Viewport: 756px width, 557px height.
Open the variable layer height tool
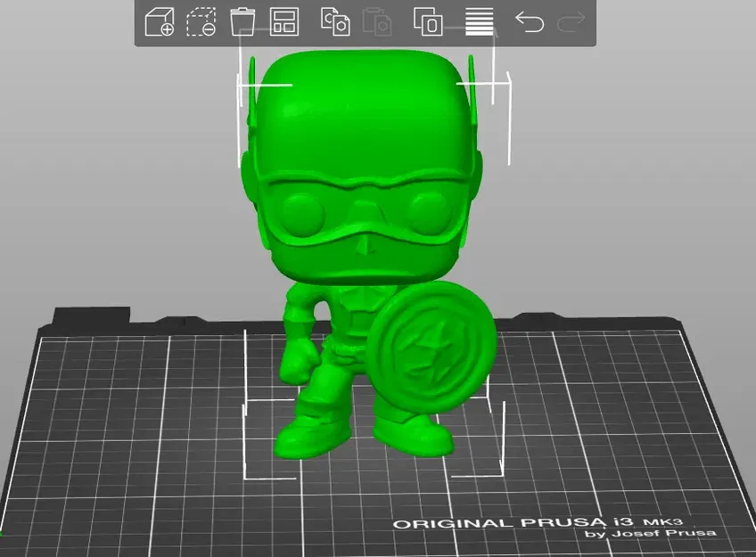pos(478,24)
